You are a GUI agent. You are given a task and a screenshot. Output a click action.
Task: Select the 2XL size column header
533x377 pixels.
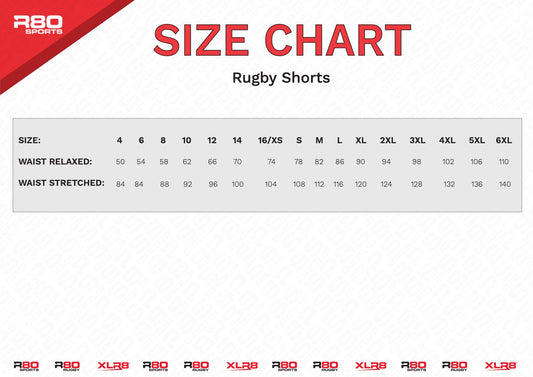388,140
